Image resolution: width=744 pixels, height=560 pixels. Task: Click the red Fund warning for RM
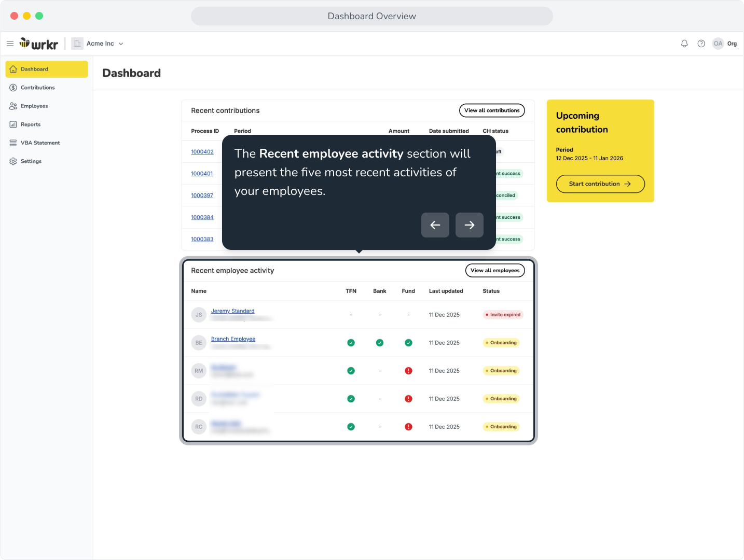(408, 371)
